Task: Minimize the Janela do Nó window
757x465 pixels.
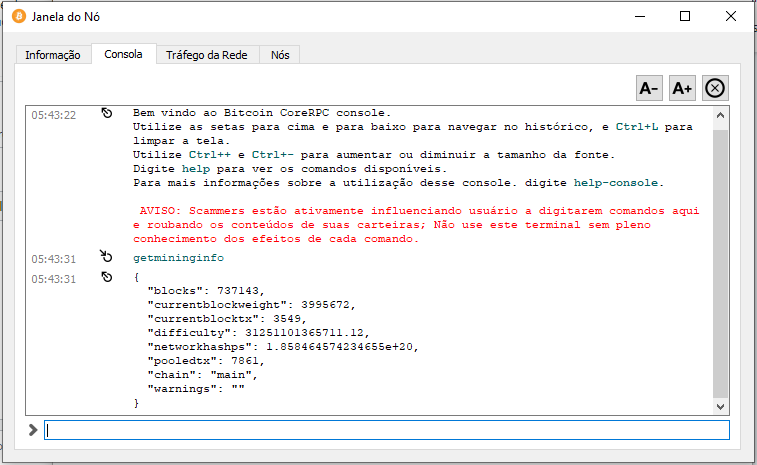Action: (x=640, y=16)
